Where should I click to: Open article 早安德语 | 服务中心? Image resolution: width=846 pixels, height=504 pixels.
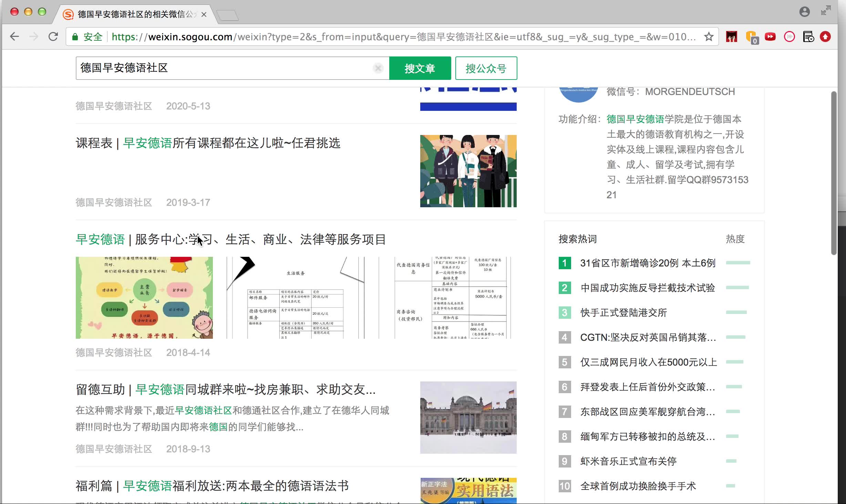[231, 239]
